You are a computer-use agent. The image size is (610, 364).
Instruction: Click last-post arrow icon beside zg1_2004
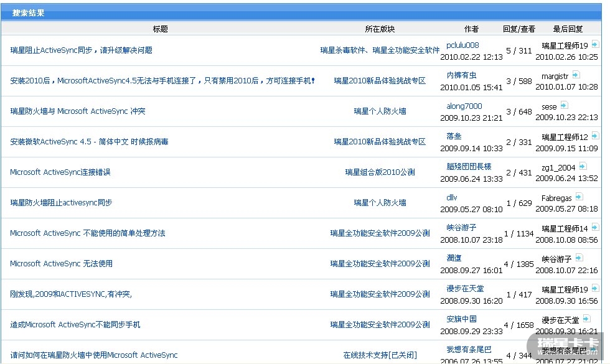583,167
